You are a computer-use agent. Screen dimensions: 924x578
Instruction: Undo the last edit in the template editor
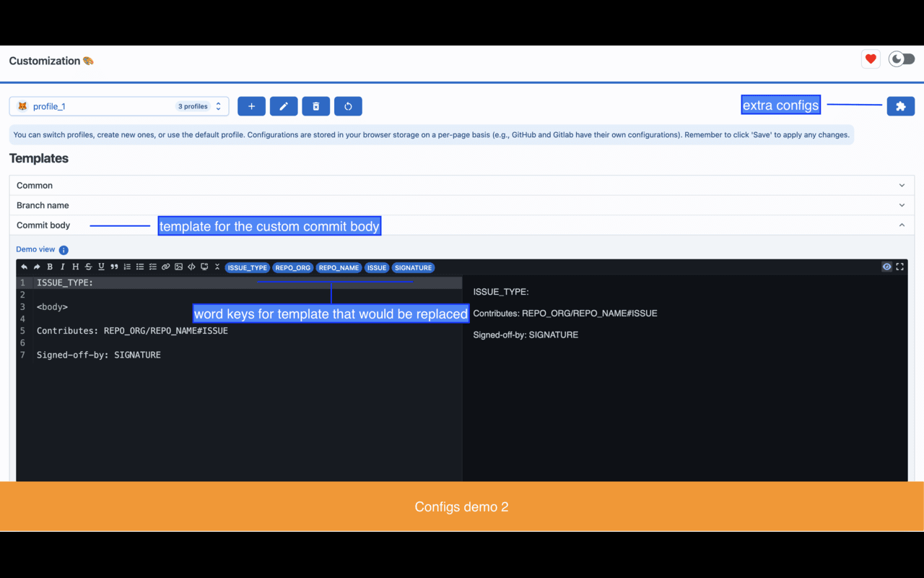point(24,267)
